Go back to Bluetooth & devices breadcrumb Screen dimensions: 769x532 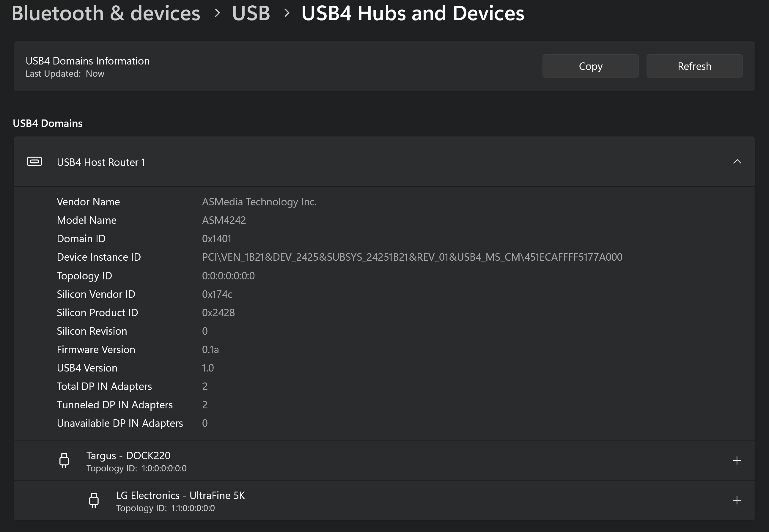pos(106,13)
